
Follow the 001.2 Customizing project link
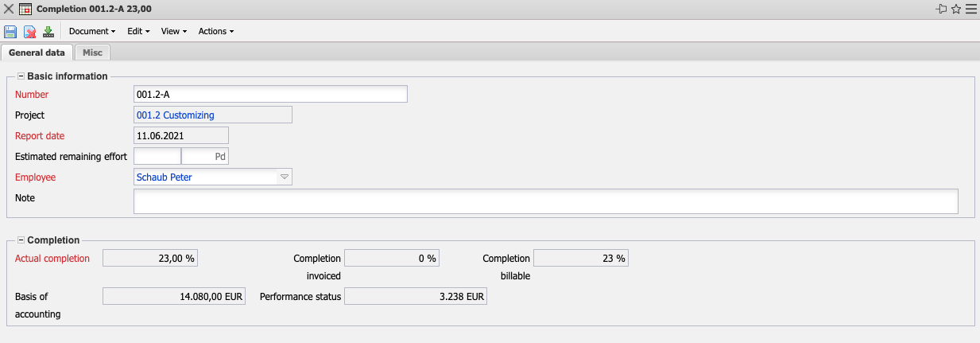(175, 115)
